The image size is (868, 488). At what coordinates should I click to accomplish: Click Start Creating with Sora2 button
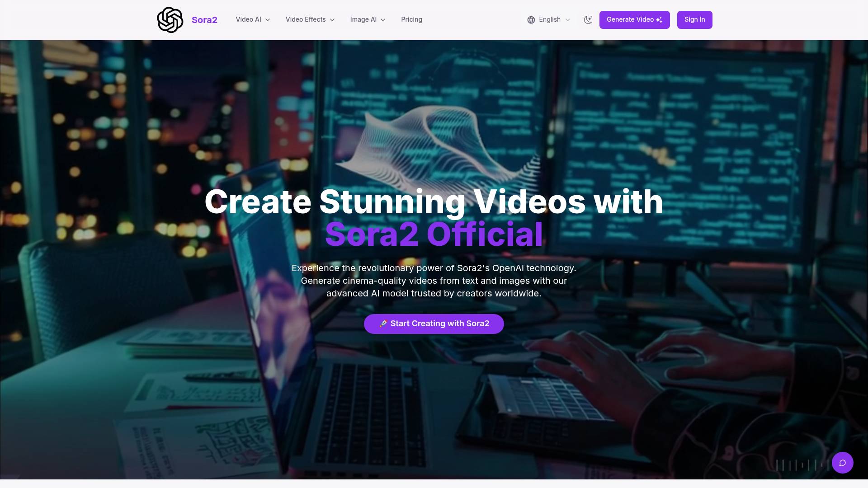(434, 324)
